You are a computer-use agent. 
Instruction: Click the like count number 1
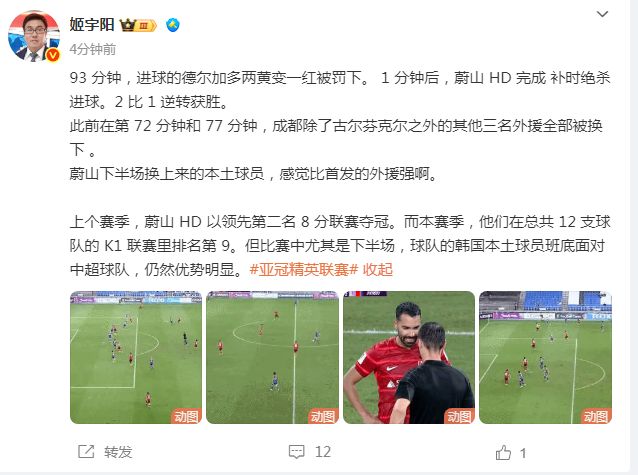[x=523, y=453]
